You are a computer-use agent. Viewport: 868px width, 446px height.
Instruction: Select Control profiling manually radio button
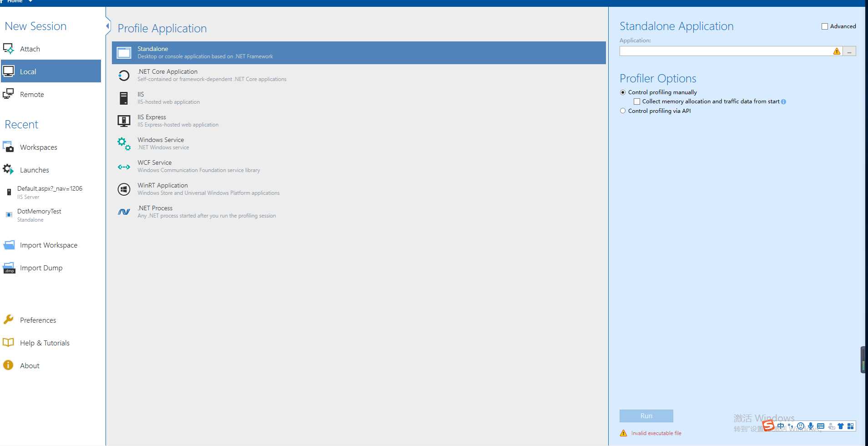[x=623, y=92]
